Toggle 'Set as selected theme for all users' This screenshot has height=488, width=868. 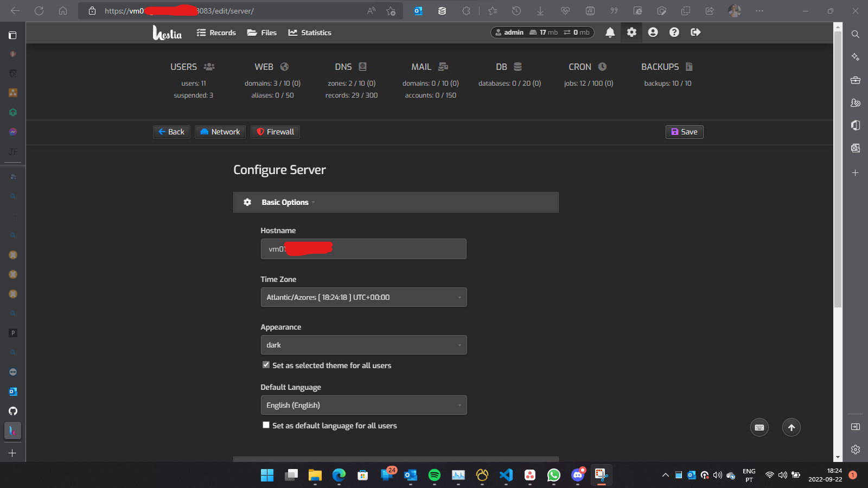pos(266,365)
